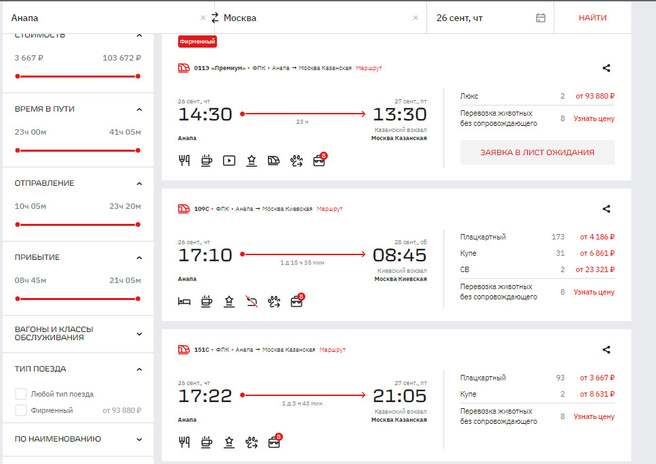Click the train logo icon next to 151С

coord(184,349)
